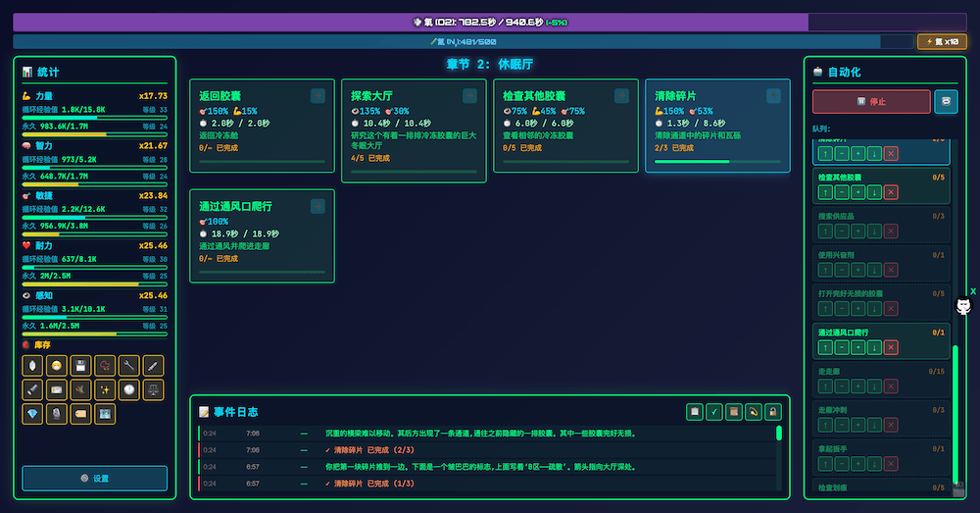The width and height of the screenshot is (980, 513).
Task: Move 检查其他胶囊 up in the queue
Action: click(824, 191)
